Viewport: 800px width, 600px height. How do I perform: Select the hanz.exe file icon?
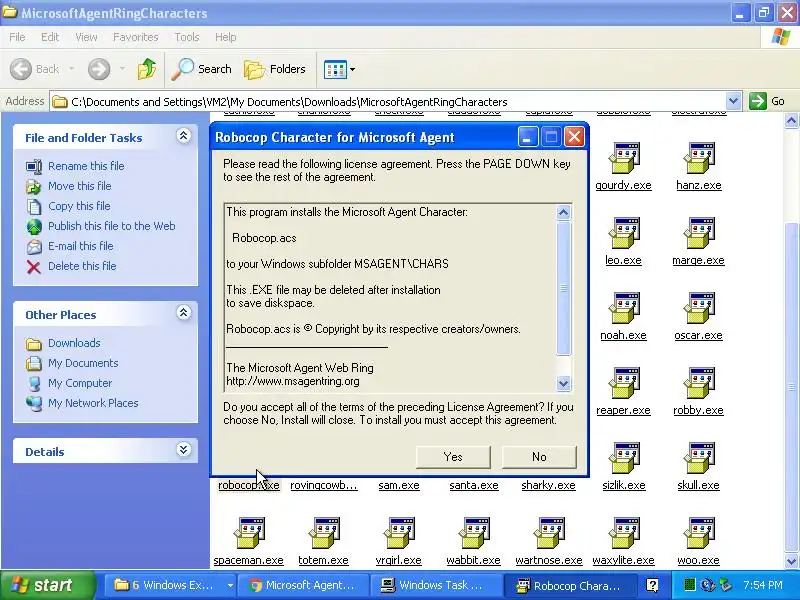coord(698,159)
